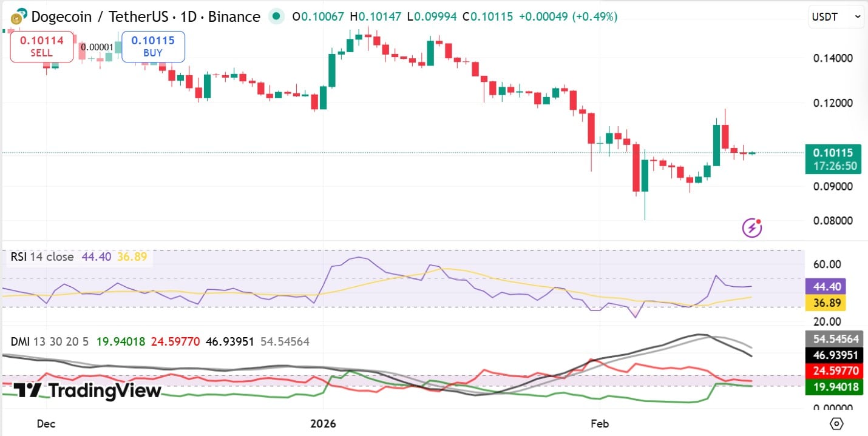The height and width of the screenshot is (436, 868).
Task: Open chart settings via hexagon gear icon
Action: pyautogui.click(x=836, y=423)
